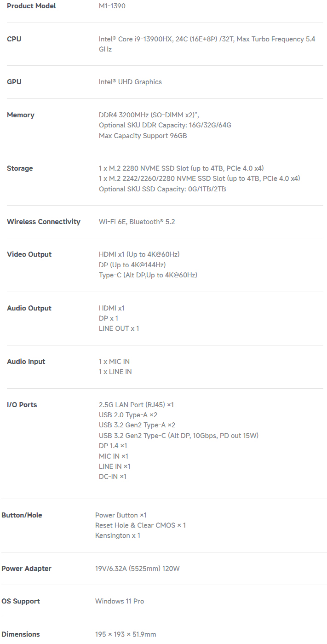Click the DP (Up to 4K@144Hz) line

click(132, 265)
